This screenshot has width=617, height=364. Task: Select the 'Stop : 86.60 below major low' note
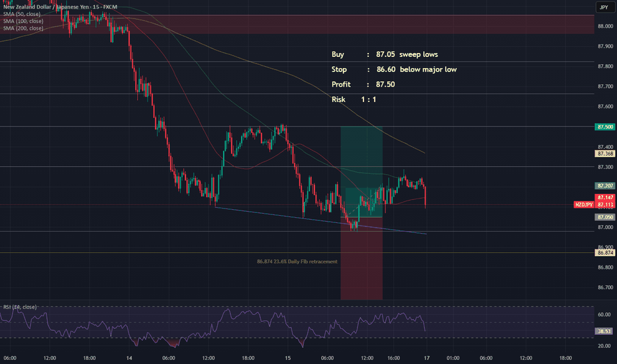394,69
